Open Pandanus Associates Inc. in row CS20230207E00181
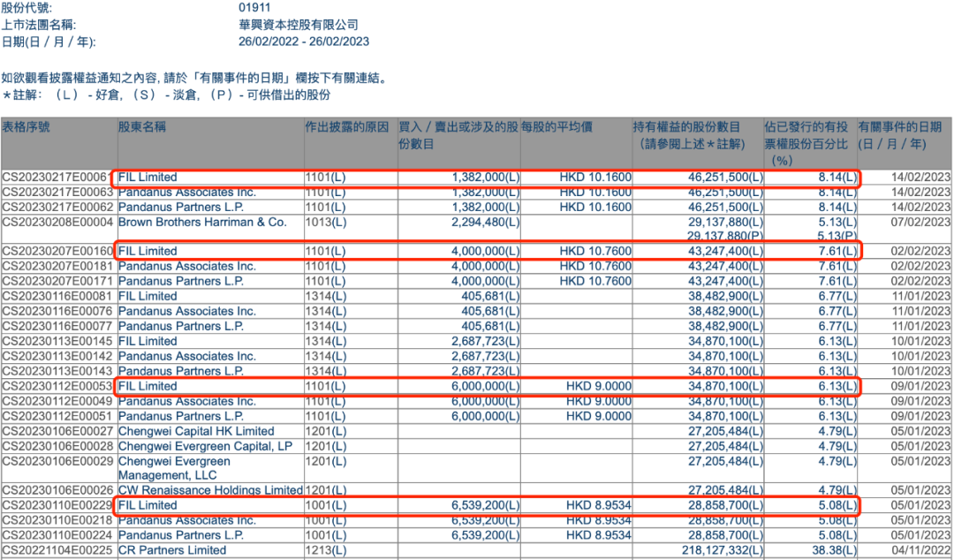The height and width of the screenshot is (560, 954). 186,266
